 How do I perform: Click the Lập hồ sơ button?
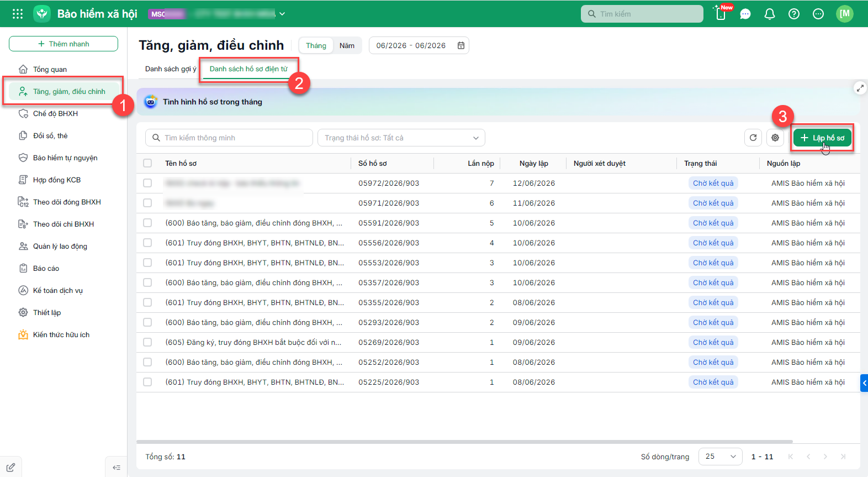[822, 138]
